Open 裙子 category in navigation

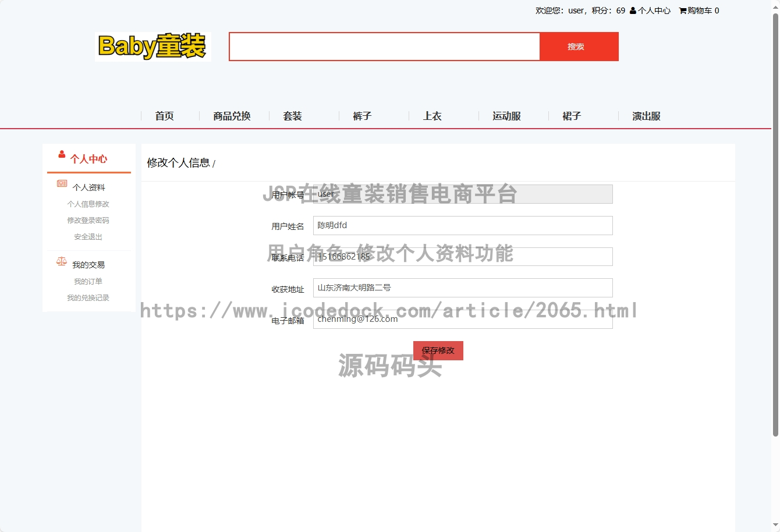(572, 116)
